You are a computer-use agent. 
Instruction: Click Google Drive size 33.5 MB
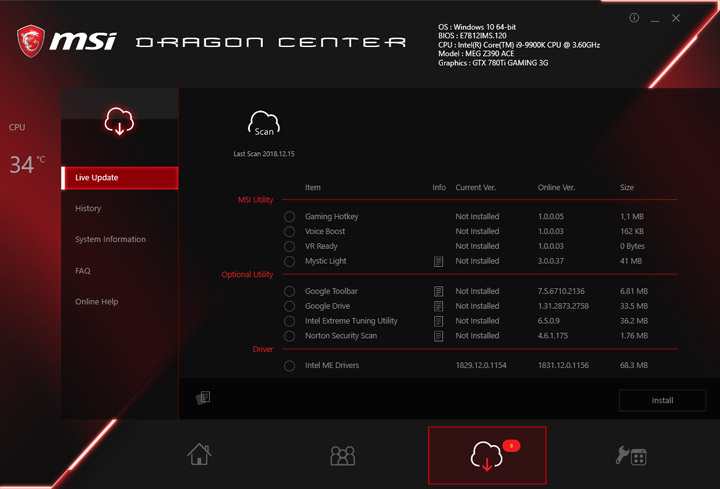coord(634,306)
